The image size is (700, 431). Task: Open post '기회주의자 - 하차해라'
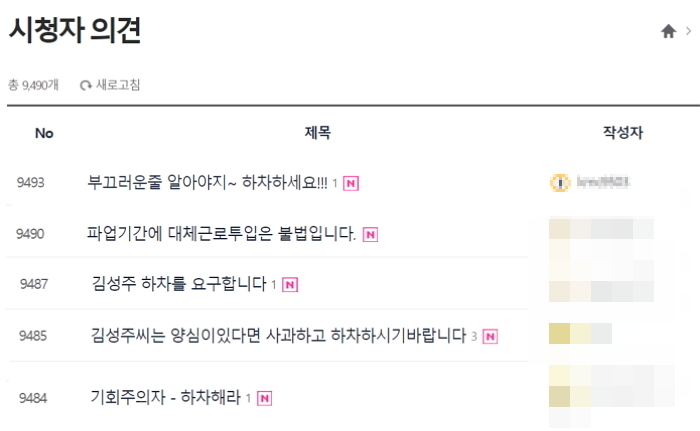point(165,397)
